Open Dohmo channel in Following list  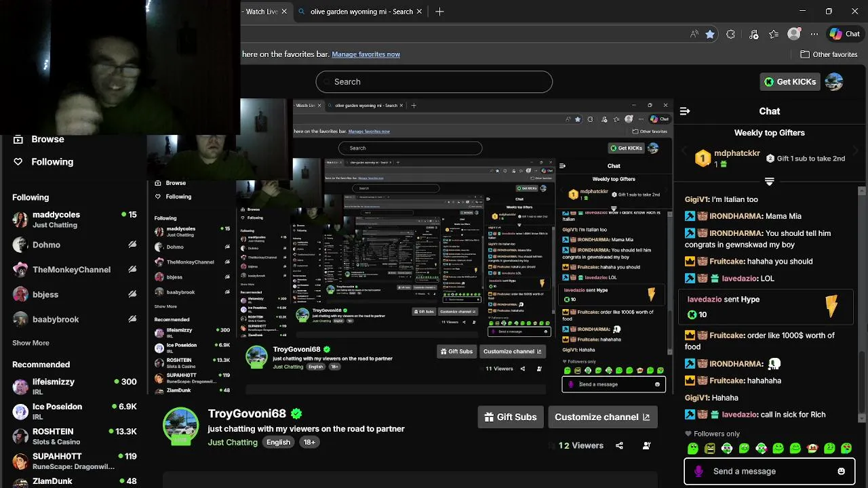[x=75, y=245]
